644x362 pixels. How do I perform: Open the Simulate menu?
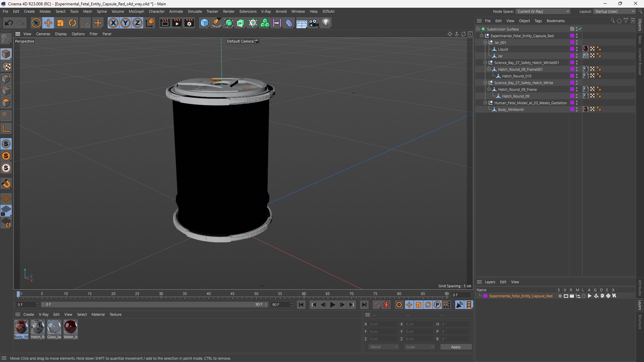pos(195,11)
